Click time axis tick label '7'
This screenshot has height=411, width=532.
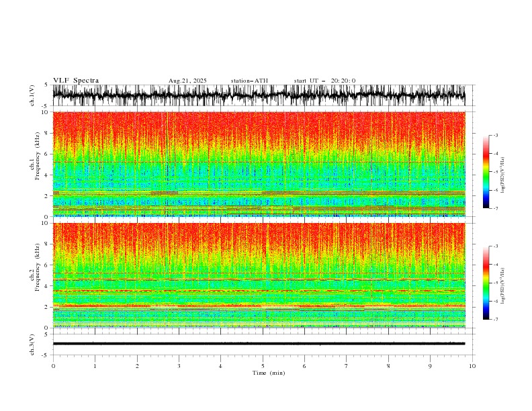click(x=347, y=366)
